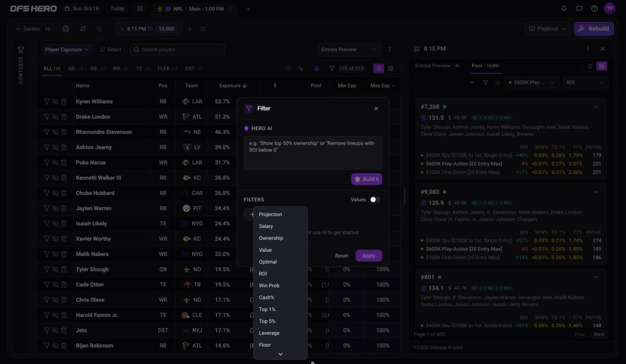
Task: Click the Build it button
Action: (366, 179)
